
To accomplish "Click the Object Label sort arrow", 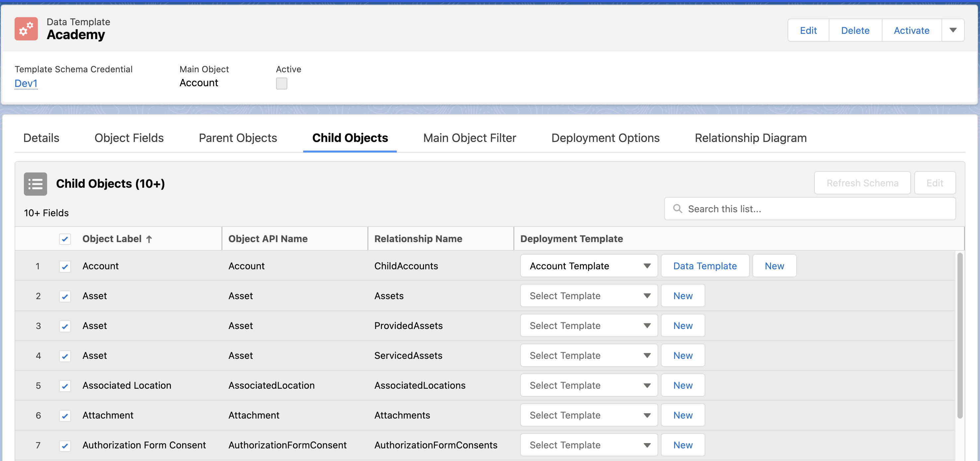I will pyautogui.click(x=149, y=239).
